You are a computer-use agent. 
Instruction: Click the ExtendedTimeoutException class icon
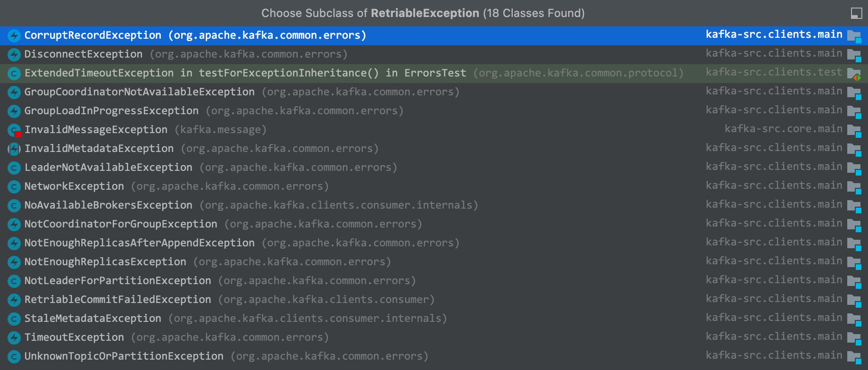14,73
